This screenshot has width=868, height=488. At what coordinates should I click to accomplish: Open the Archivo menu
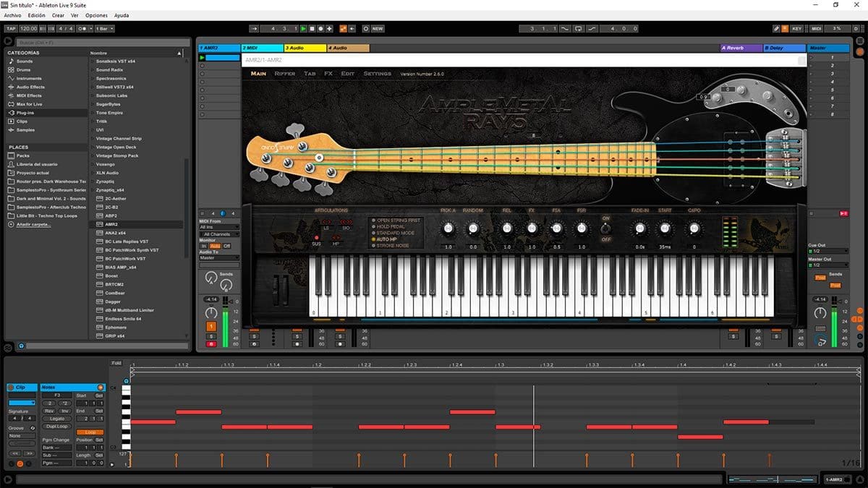pyautogui.click(x=12, y=15)
